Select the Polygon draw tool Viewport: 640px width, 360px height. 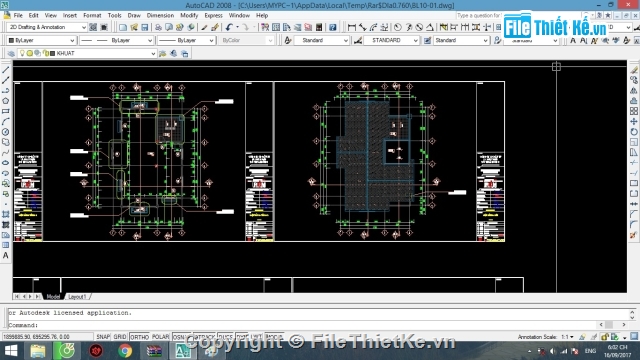[6, 101]
